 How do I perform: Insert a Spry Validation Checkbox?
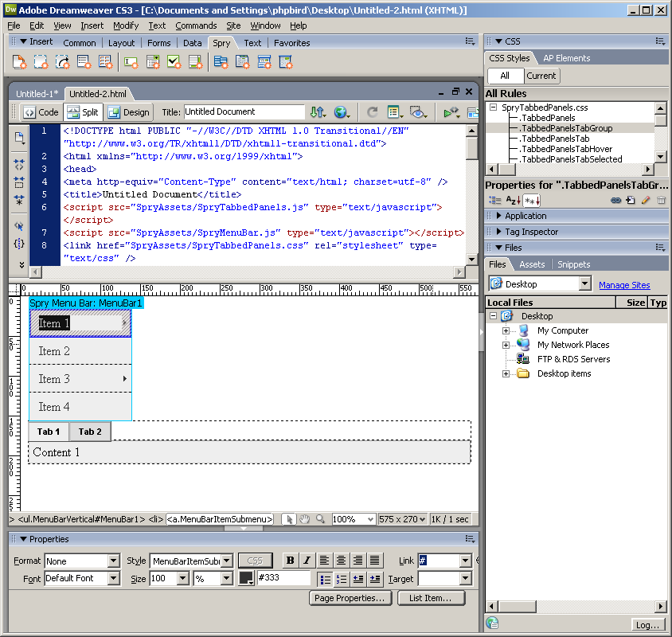point(174,61)
